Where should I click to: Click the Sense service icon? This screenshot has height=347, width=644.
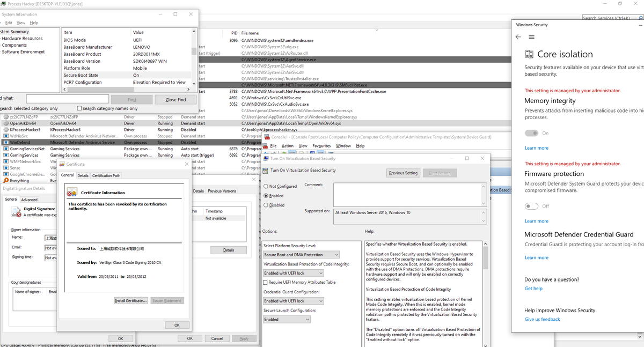pyautogui.click(x=5, y=168)
